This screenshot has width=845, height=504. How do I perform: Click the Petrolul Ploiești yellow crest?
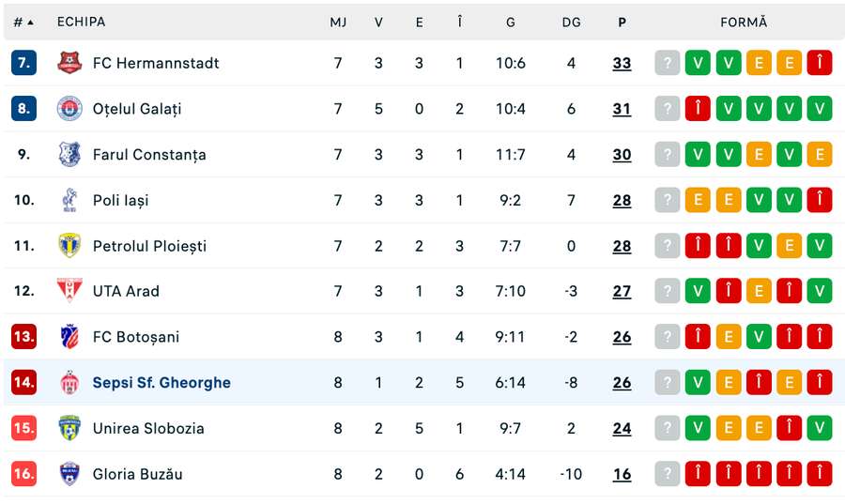(x=69, y=246)
